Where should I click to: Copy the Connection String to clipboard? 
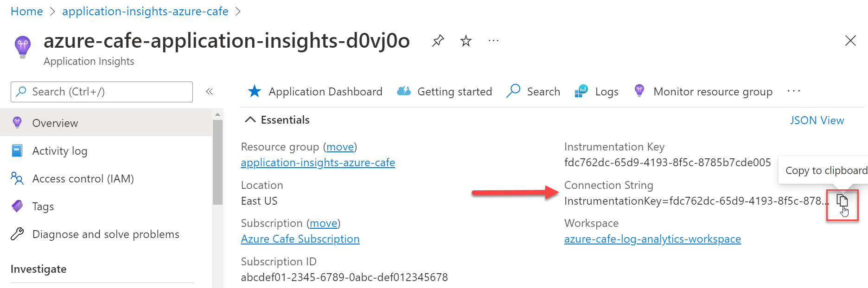(x=842, y=201)
